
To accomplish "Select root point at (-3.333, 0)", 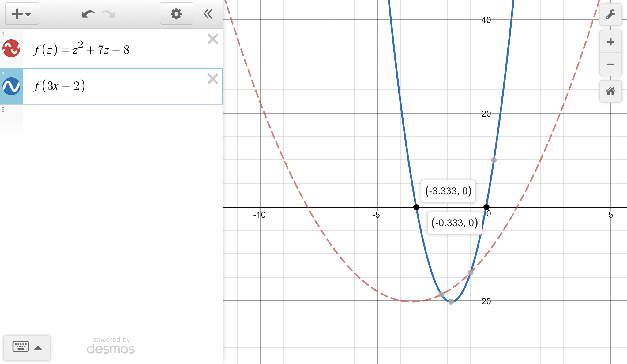I will click(416, 207).
